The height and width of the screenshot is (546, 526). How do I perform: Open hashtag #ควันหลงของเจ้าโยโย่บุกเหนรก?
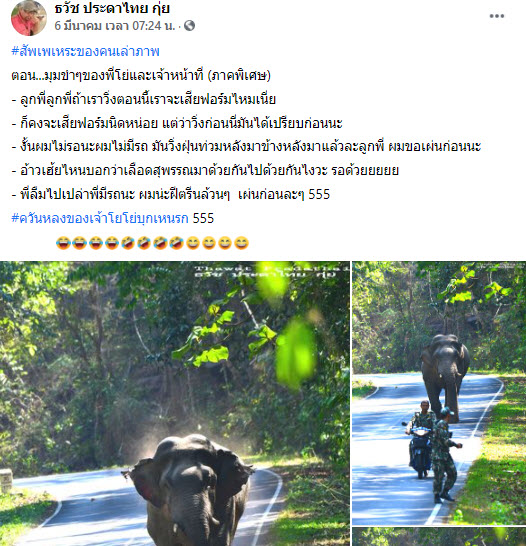[100, 218]
